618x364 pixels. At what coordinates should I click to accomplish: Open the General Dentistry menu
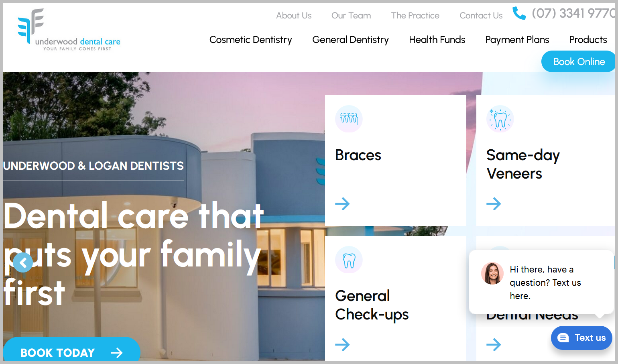(350, 40)
